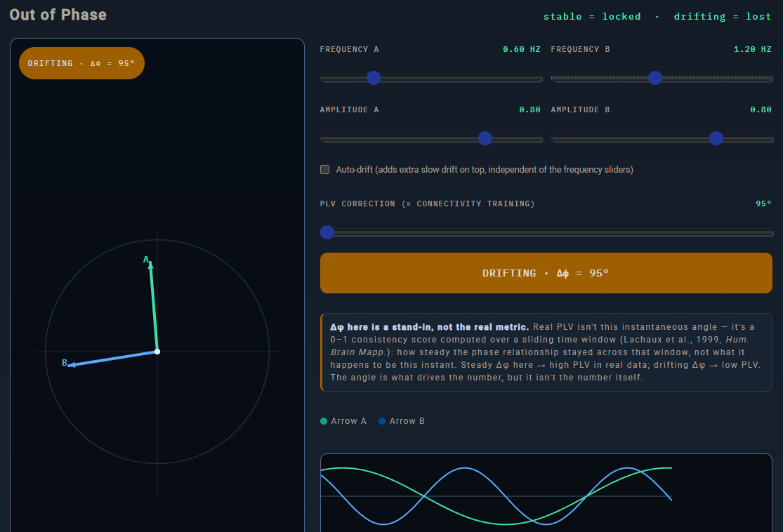The height and width of the screenshot is (532, 783).
Task: Click the green phasor arrow A tip
Action: (150, 265)
